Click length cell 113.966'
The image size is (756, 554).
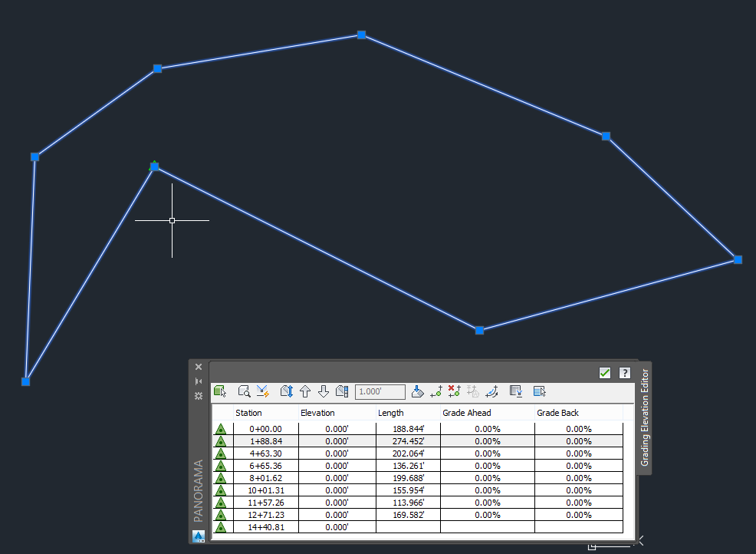[x=408, y=503]
